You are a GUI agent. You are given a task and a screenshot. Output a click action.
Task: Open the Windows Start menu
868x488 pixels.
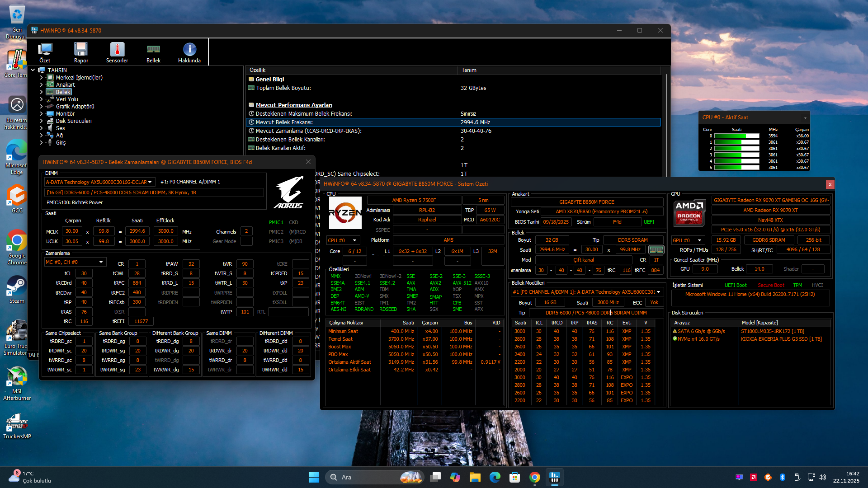click(x=314, y=477)
